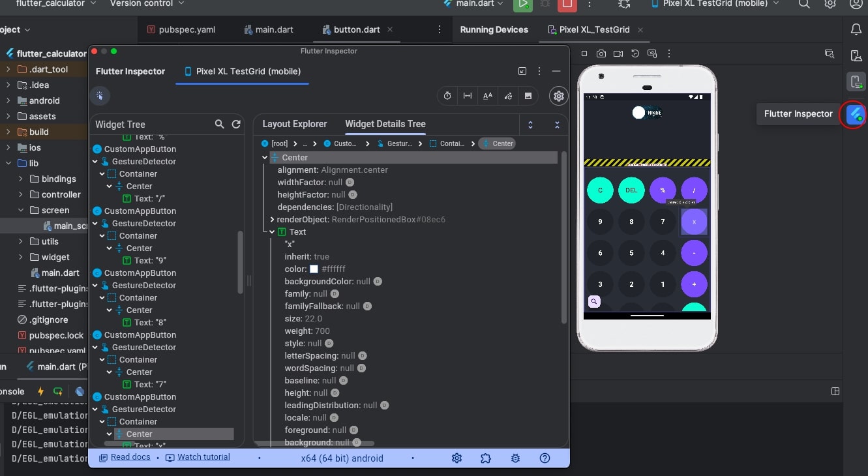Image resolution: width=868 pixels, height=476 pixels.
Task: Click the Watch tutorial link
Action: coord(203,457)
